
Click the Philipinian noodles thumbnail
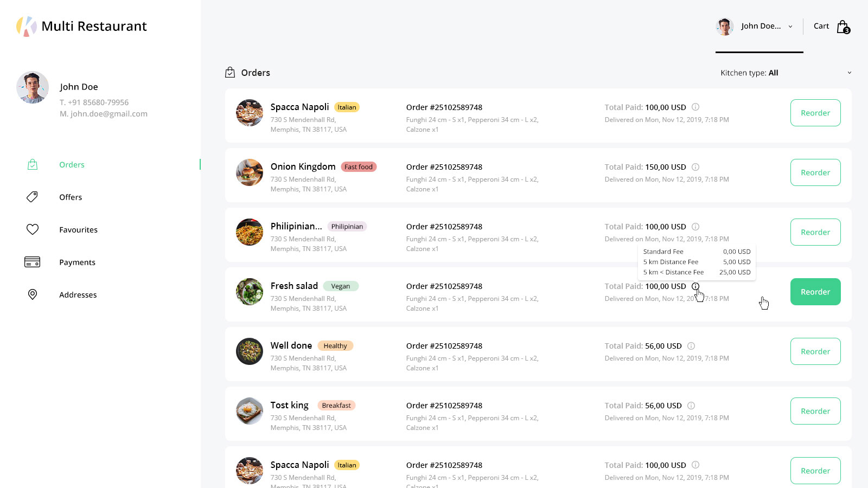point(250,232)
